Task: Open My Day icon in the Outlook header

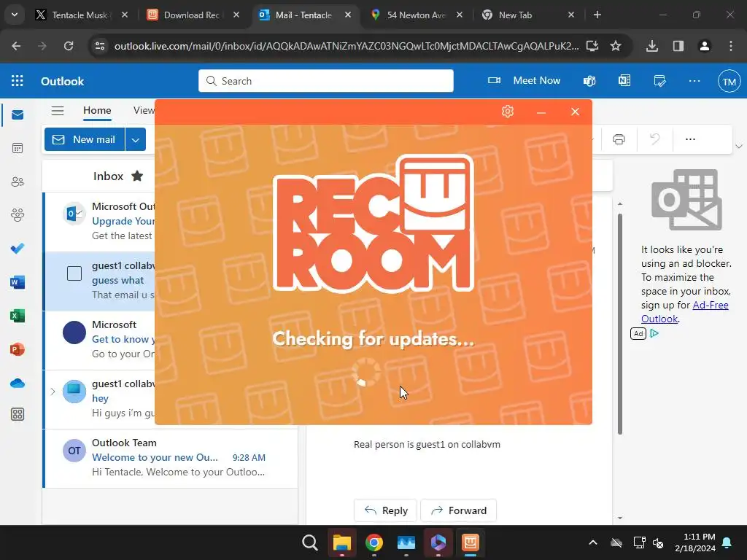Action: (x=659, y=80)
